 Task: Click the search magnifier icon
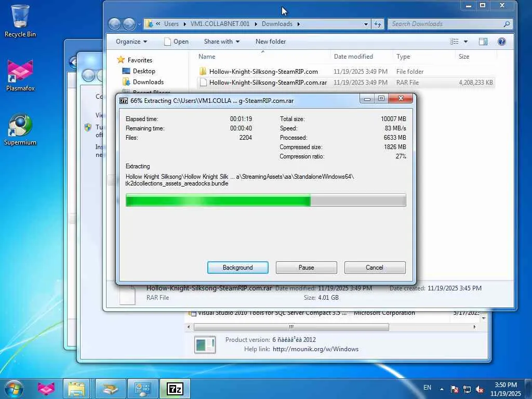point(507,24)
